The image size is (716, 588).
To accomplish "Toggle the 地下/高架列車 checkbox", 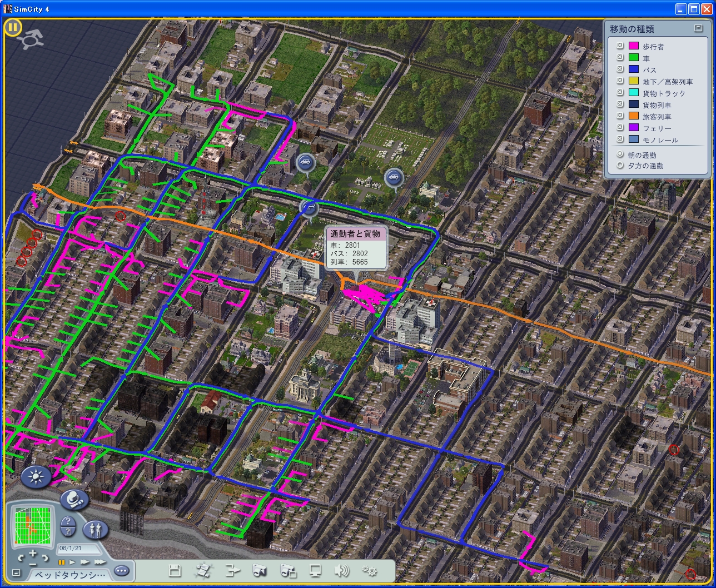I will point(619,81).
